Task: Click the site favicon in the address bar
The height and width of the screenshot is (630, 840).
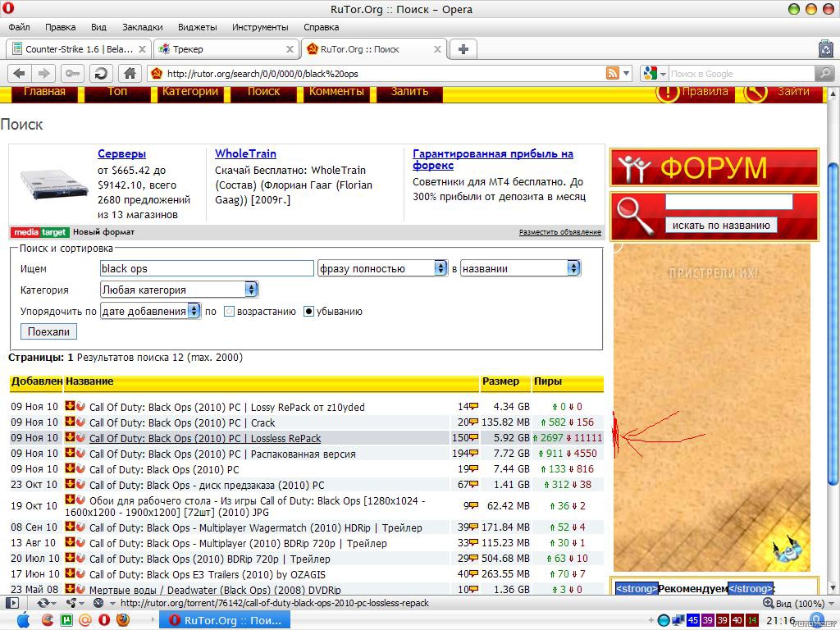Action: click(157, 73)
